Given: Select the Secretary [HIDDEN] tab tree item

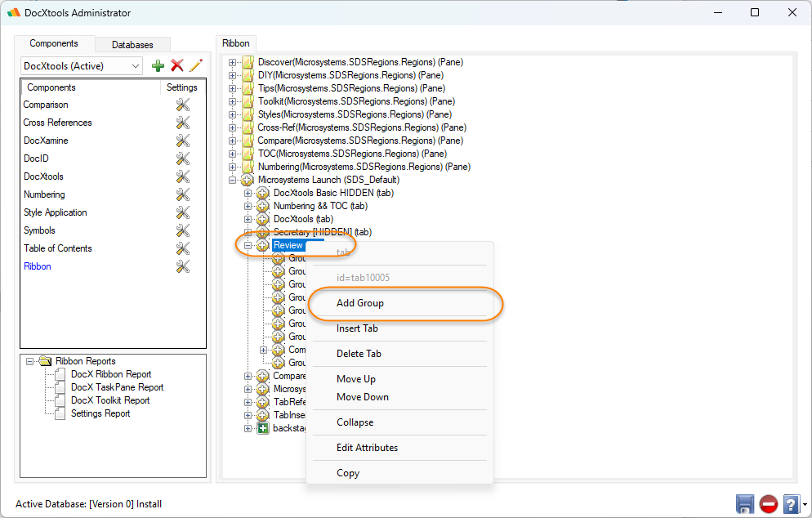Looking at the screenshot, I should [323, 232].
